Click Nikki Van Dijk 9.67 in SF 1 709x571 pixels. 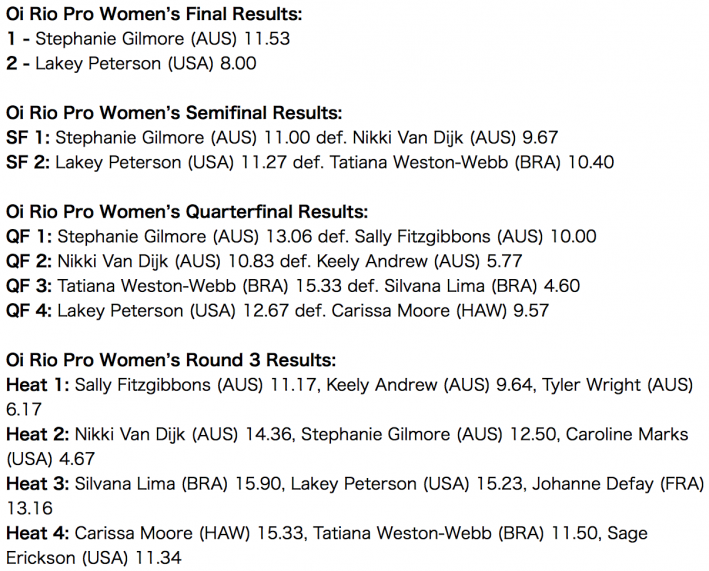(455, 138)
